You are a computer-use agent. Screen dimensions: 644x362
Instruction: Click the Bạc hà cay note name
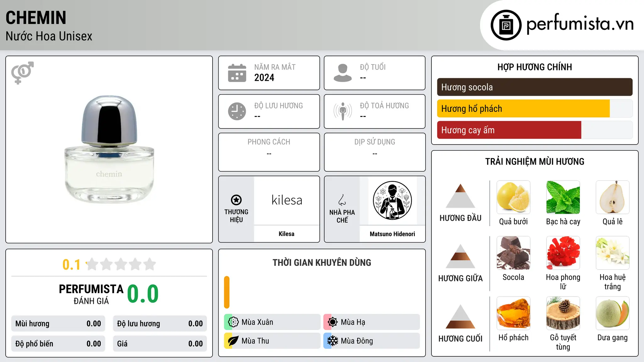click(x=563, y=222)
